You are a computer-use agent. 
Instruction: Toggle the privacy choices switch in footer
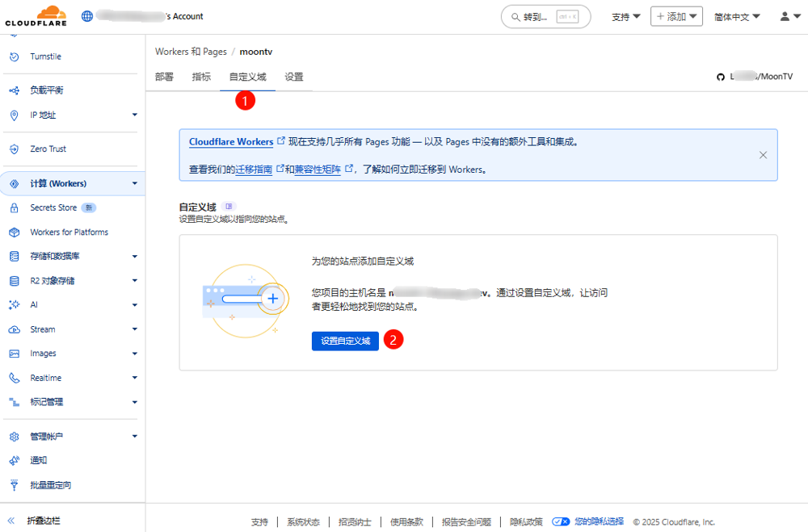click(561, 522)
